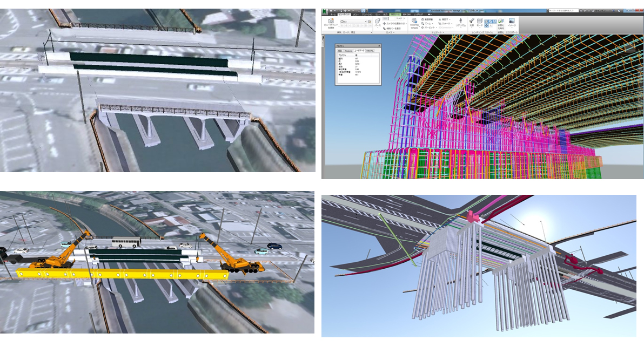Click the Realism figure icon
This screenshot has width=644, height=347.
(460, 22)
